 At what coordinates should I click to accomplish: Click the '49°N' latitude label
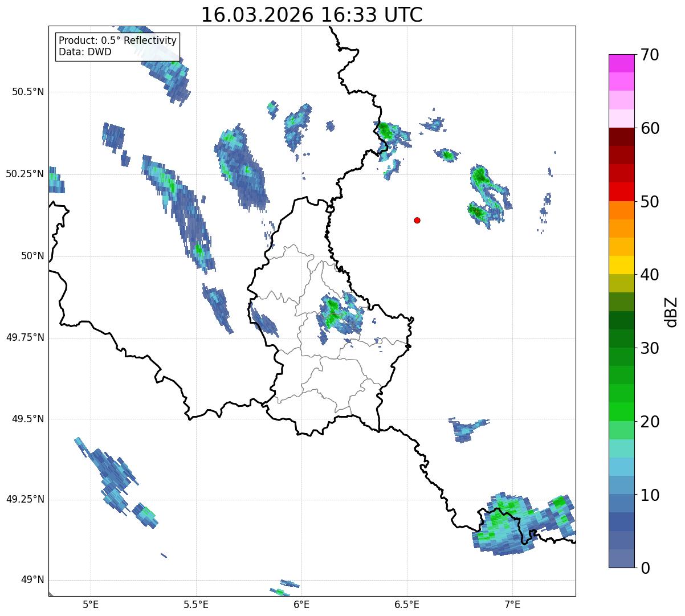click(x=32, y=580)
